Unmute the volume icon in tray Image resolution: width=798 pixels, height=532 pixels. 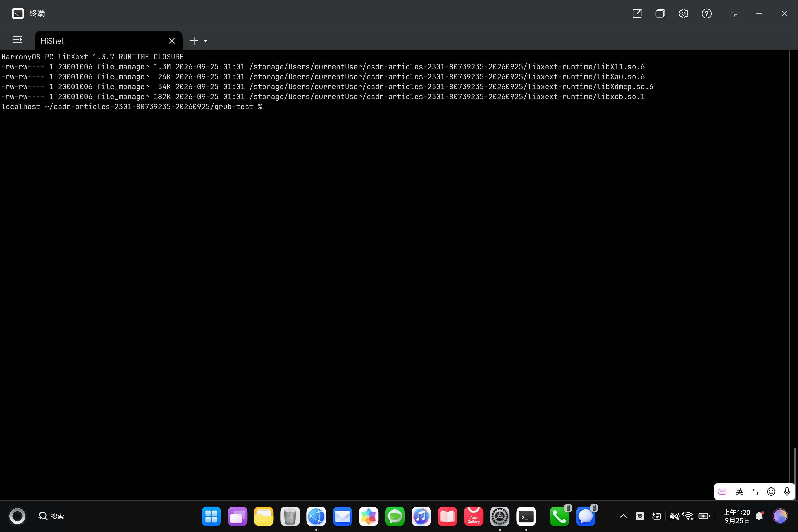tap(674, 516)
